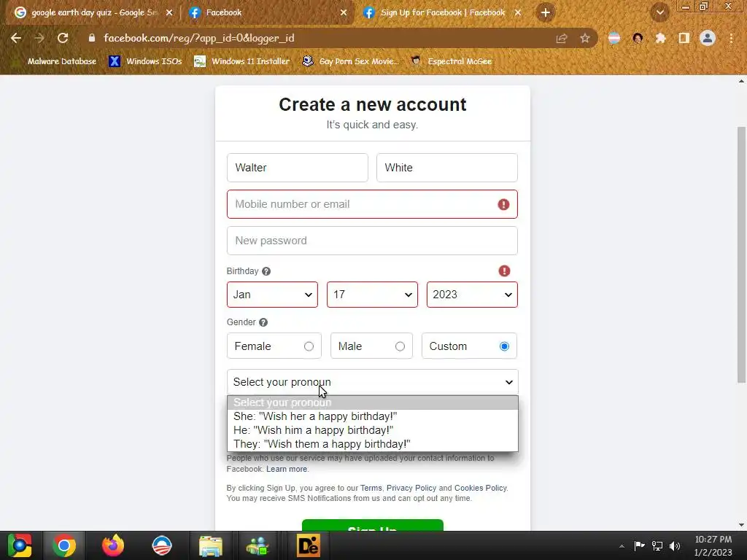The image size is (747, 560).
Task: Open a new browser tab
Action: (x=546, y=12)
